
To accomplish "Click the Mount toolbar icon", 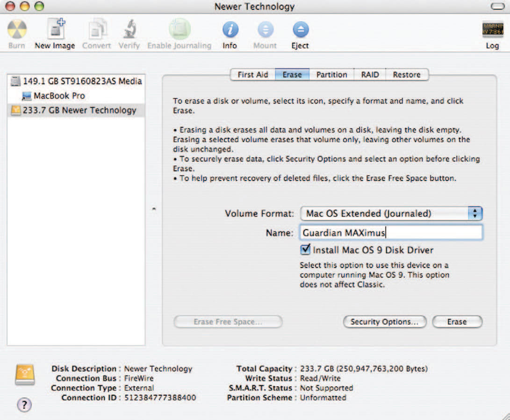I will tap(265, 31).
